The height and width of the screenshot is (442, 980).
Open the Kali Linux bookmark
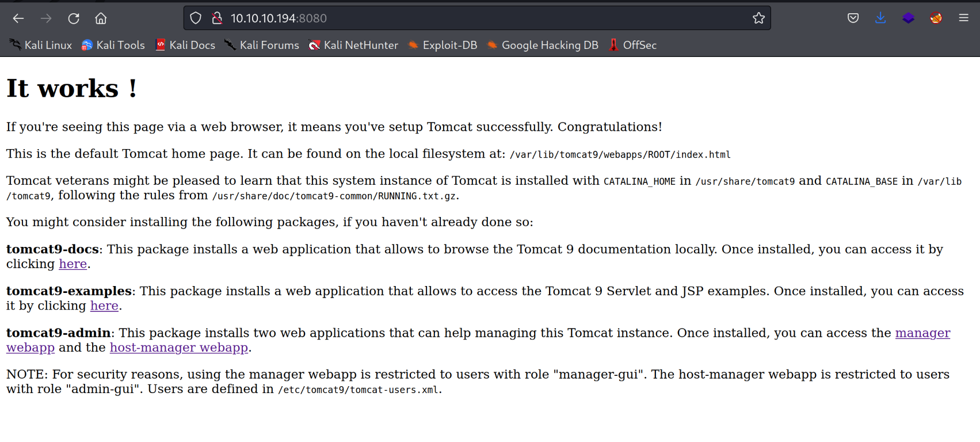(x=41, y=45)
